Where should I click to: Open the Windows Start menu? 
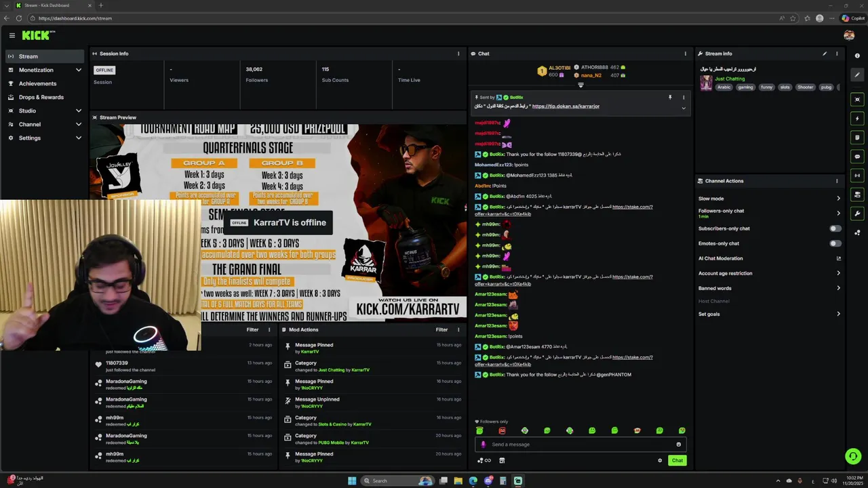point(352,481)
